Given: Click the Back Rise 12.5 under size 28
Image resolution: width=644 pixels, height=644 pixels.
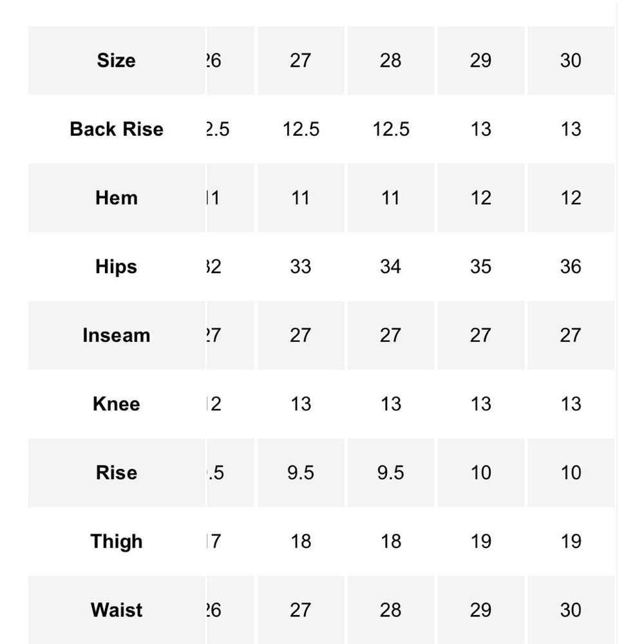Looking at the screenshot, I should (x=391, y=129).
